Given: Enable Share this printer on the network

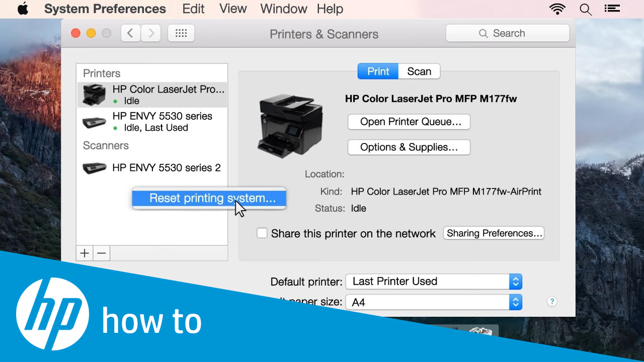Looking at the screenshot, I should tap(262, 233).
